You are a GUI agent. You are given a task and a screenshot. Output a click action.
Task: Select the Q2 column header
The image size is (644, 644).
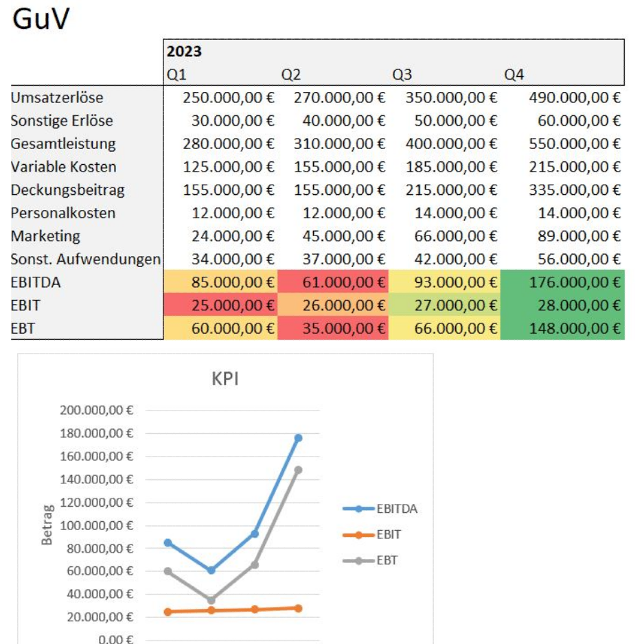[x=291, y=75]
